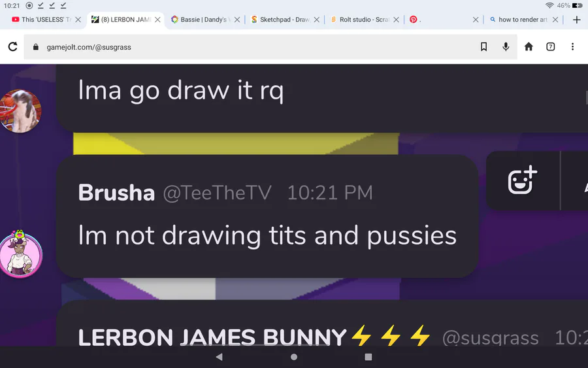Screen dimensions: 588x368
Task: Select the how to render art tab
Action: point(519,20)
